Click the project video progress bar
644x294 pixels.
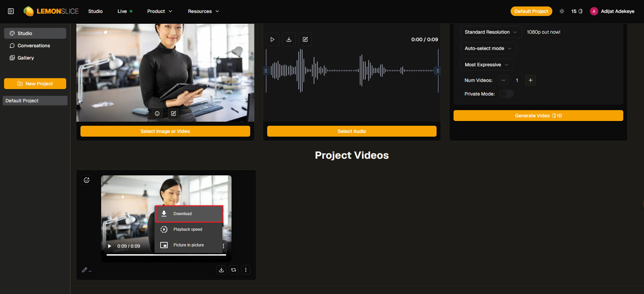166,255
